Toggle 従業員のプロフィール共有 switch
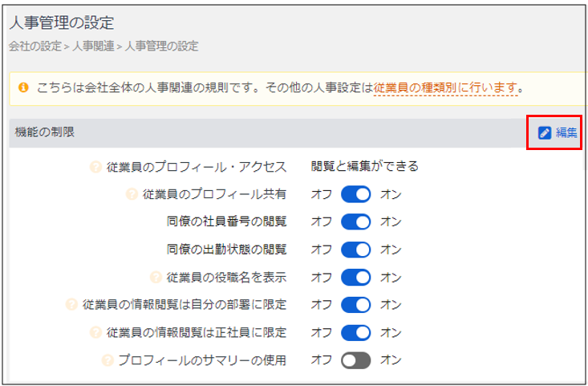Screen dimensions: 588x386 click(x=355, y=194)
